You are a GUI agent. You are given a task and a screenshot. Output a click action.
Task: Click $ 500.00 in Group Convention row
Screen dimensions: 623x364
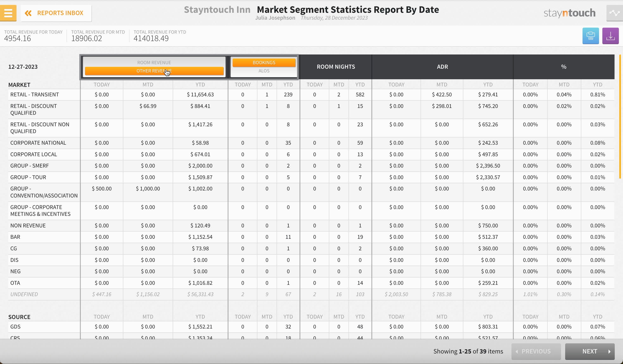point(102,189)
